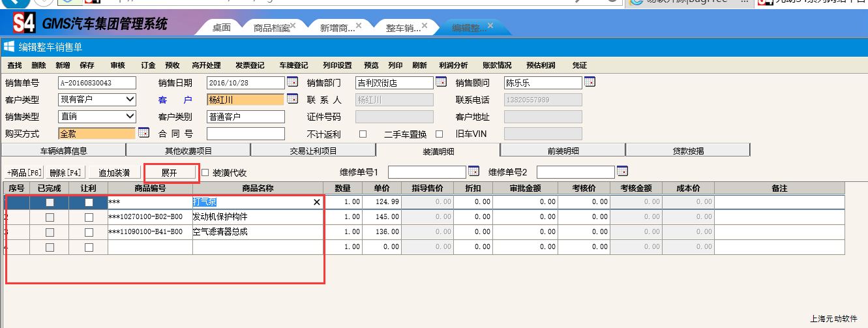Click the 合同号 input field
The height and width of the screenshot is (328, 868).
(246, 134)
